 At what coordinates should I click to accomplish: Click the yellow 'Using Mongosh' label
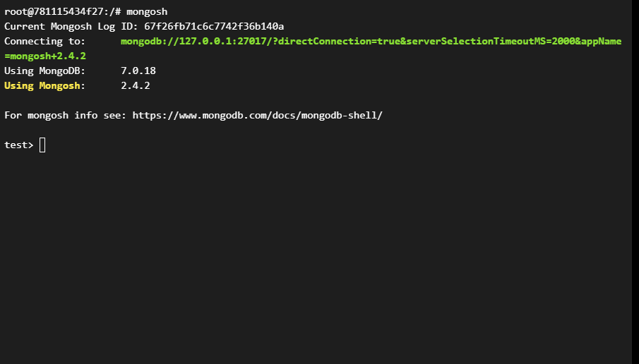click(42, 85)
